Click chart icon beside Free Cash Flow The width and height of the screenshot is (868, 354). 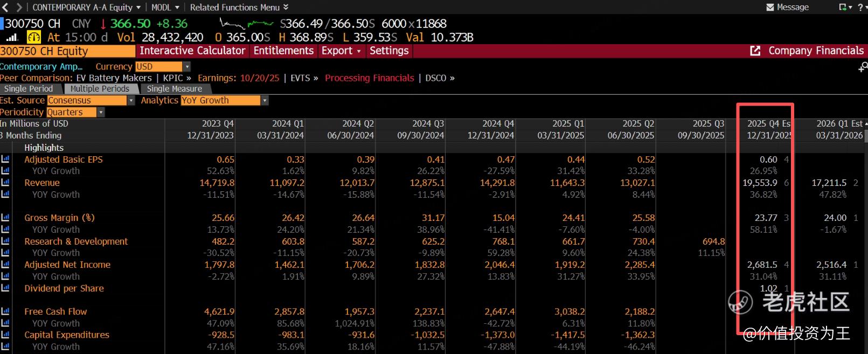[x=5, y=311]
